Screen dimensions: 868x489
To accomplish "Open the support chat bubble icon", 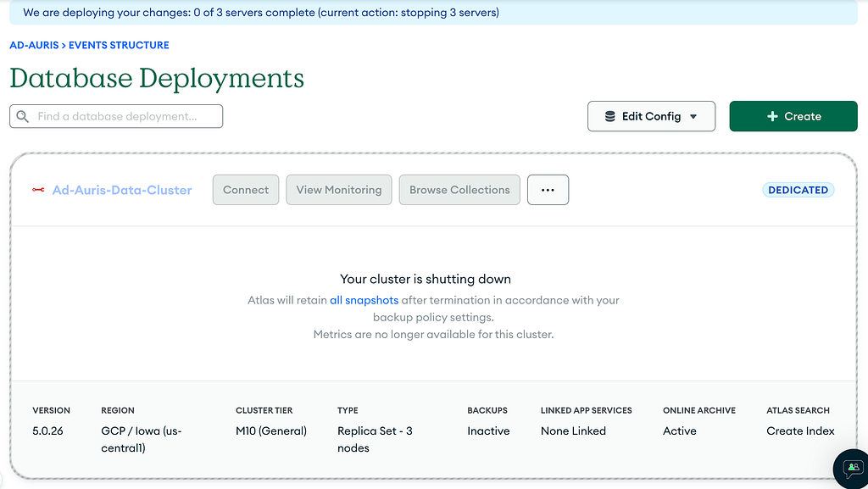I will pyautogui.click(x=853, y=470).
